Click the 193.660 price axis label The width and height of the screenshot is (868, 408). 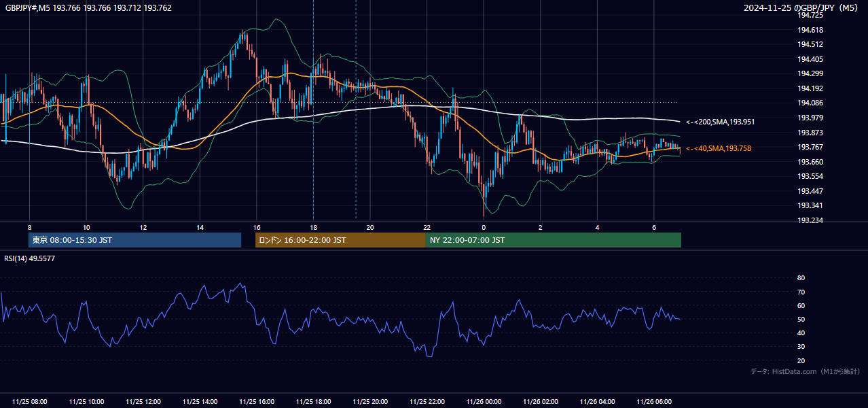click(810, 162)
